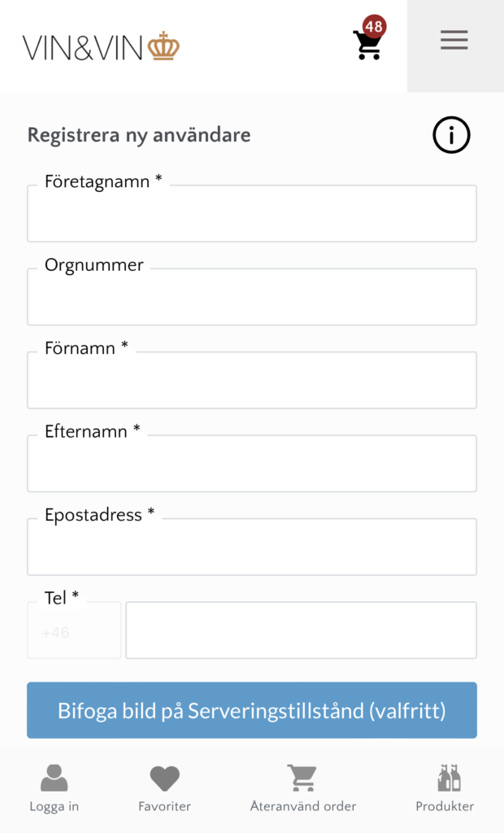This screenshot has height=833, width=504.
Task: Click the info circle icon
Action: pyautogui.click(x=451, y=134)
